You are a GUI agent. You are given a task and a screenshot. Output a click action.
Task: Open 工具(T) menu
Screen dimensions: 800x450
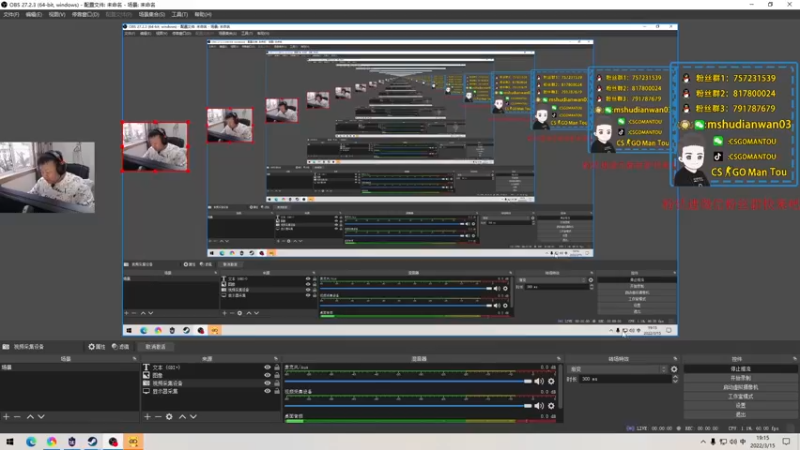[180, 14]
